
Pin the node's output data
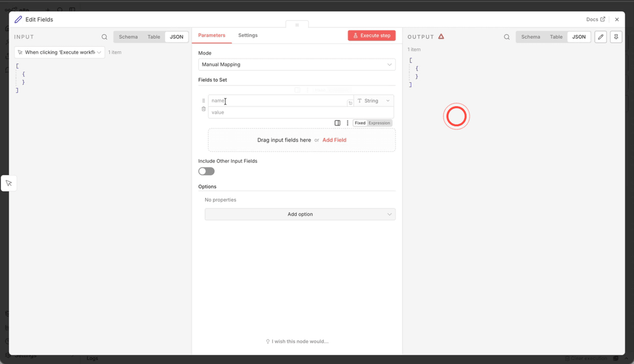(x=616, y=37)
